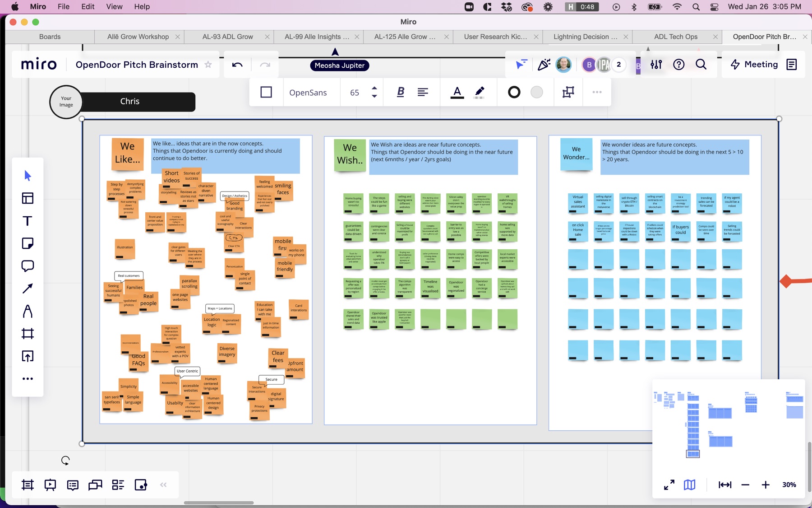812x508 pixels.
Task: Open the board search magnifier
Action: coord(701,65)
